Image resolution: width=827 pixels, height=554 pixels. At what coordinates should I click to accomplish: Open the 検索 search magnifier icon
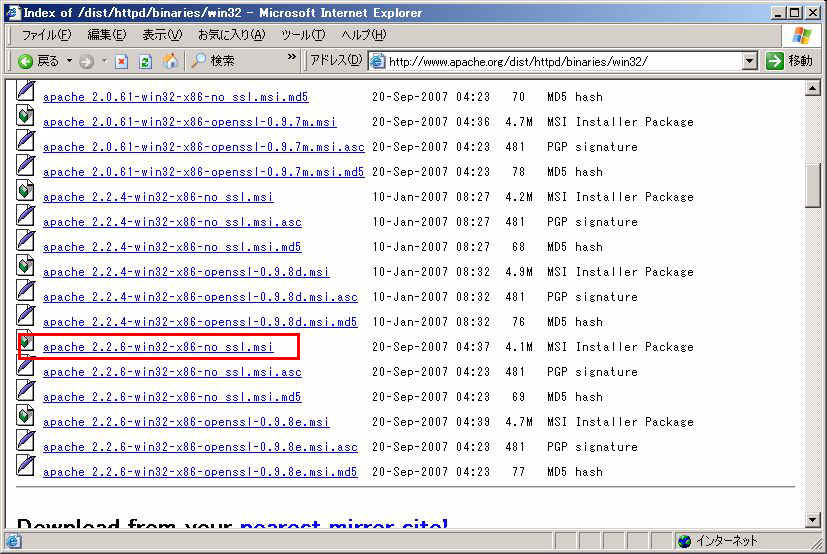coord(198,61)
